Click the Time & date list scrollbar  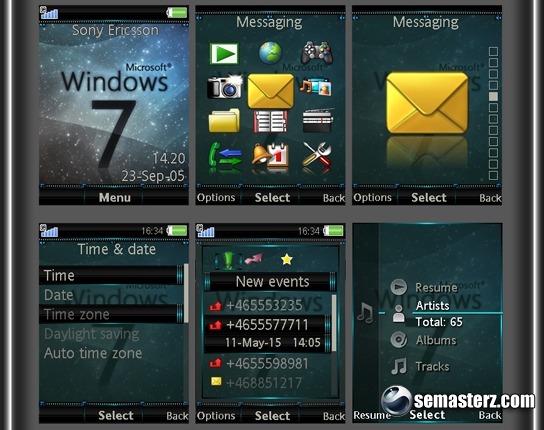pyautogui.click(x=186, y=294)
